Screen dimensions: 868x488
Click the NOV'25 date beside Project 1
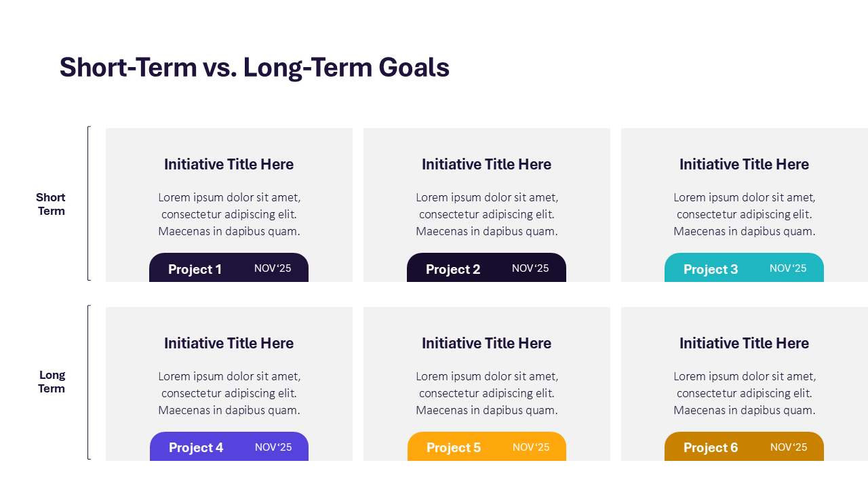pos(273,268)
